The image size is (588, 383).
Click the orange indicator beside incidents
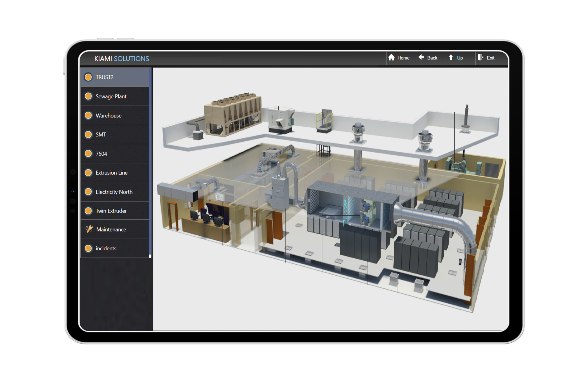(x=88, y=248)
